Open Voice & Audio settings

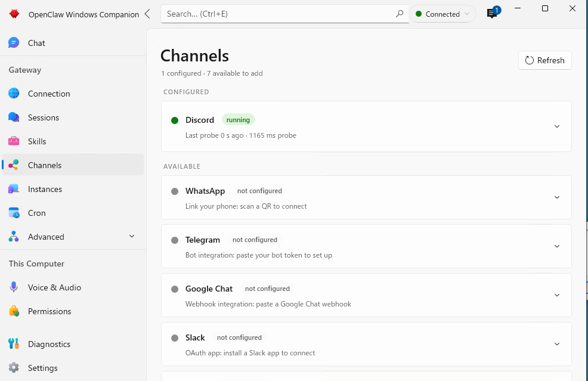pos(73,287)
